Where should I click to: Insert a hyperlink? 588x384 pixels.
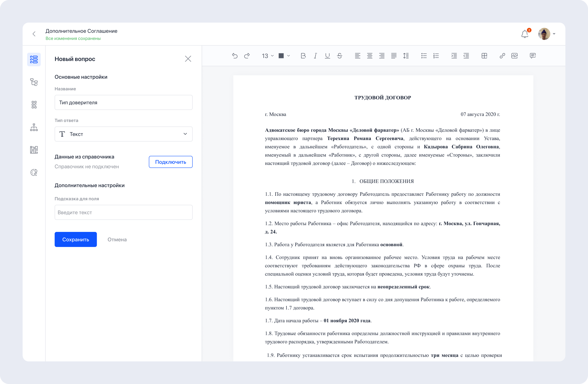(x=502, y=56)
